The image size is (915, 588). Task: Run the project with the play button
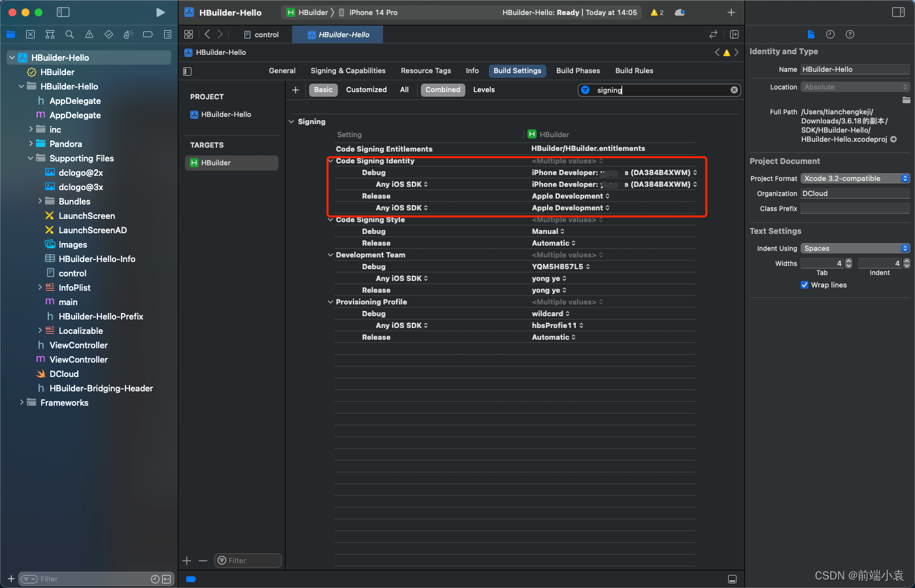pyautogui.click(x=160, y=12)
